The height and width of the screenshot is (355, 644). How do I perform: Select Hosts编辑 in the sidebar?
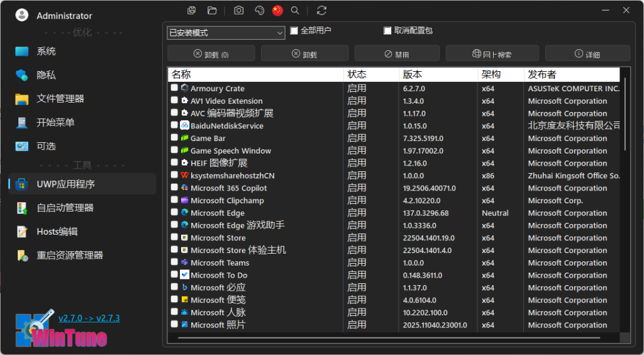[57, 232]
